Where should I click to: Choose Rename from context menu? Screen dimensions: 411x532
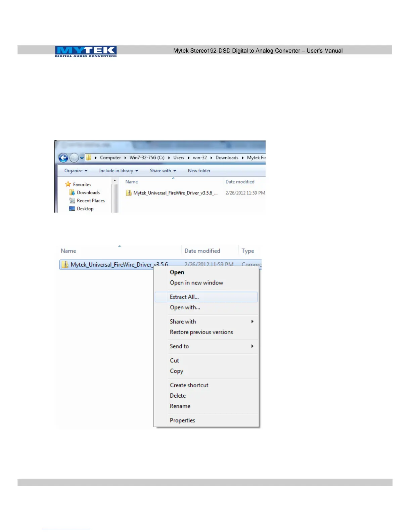pyautogui.click(x=180, y=406)
